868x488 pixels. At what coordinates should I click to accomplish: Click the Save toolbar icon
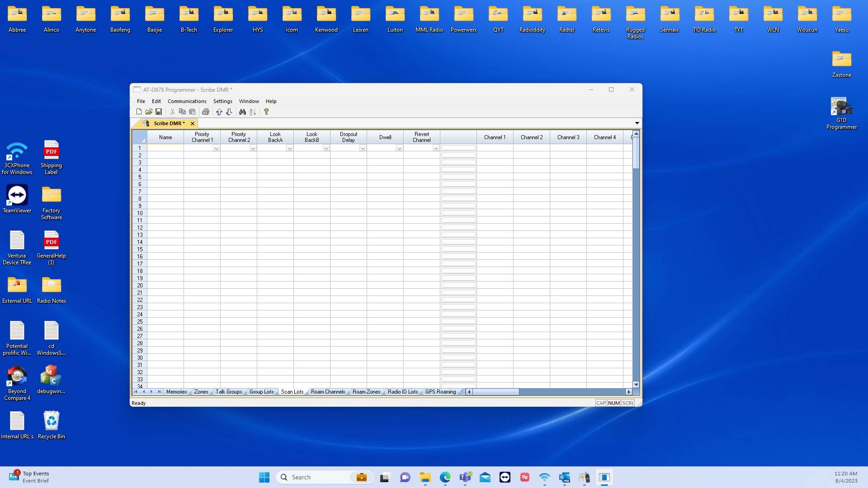pyautogui.click(x=159, y=112)
